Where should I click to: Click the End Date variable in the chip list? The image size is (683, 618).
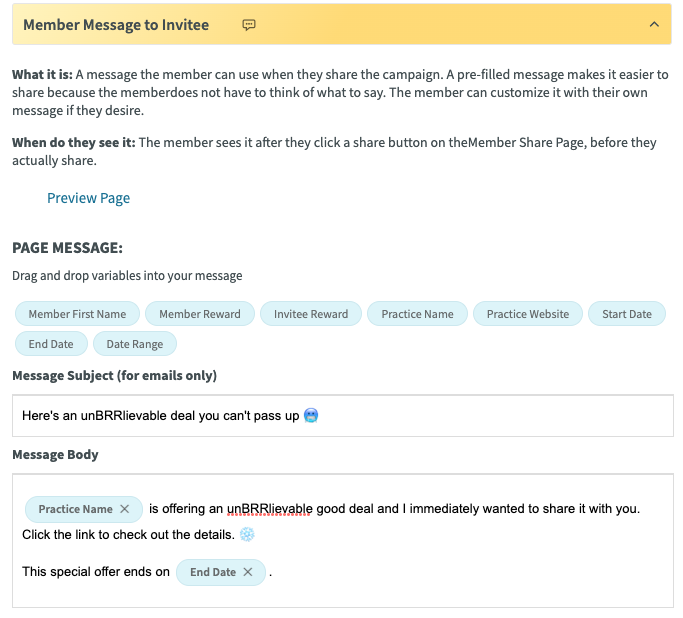point(51,344)
